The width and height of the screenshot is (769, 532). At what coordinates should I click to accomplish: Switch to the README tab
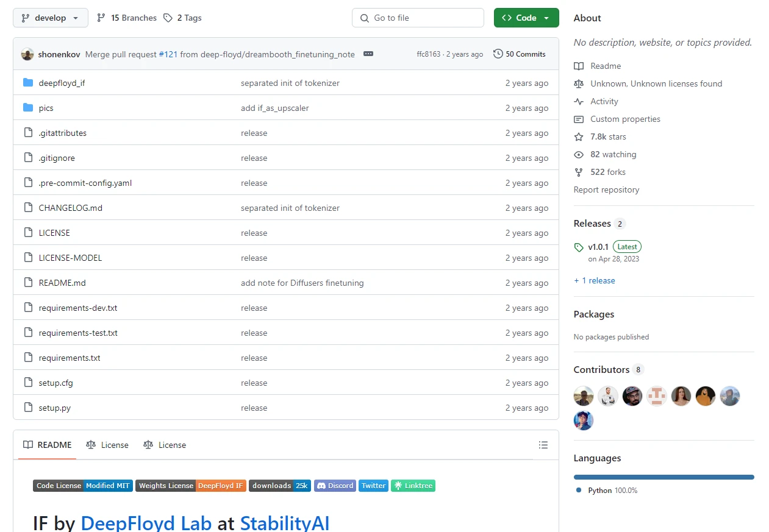tap(48, 445)
